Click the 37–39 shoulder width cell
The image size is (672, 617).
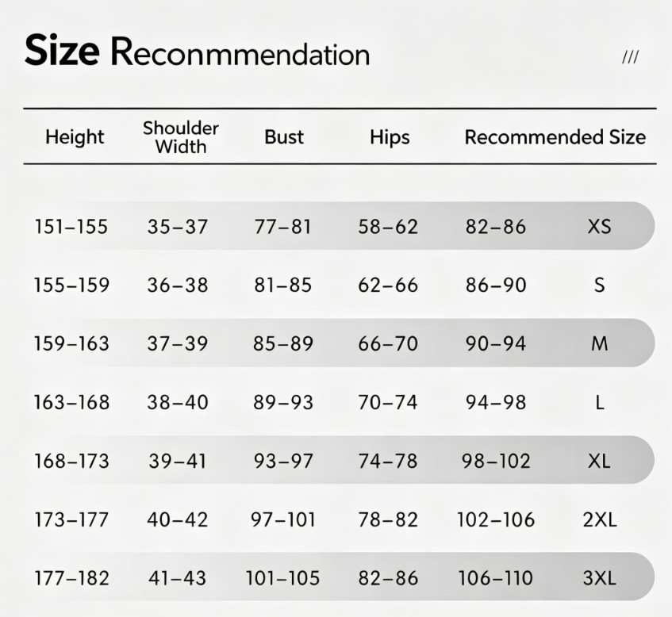[x=178, y=343]
